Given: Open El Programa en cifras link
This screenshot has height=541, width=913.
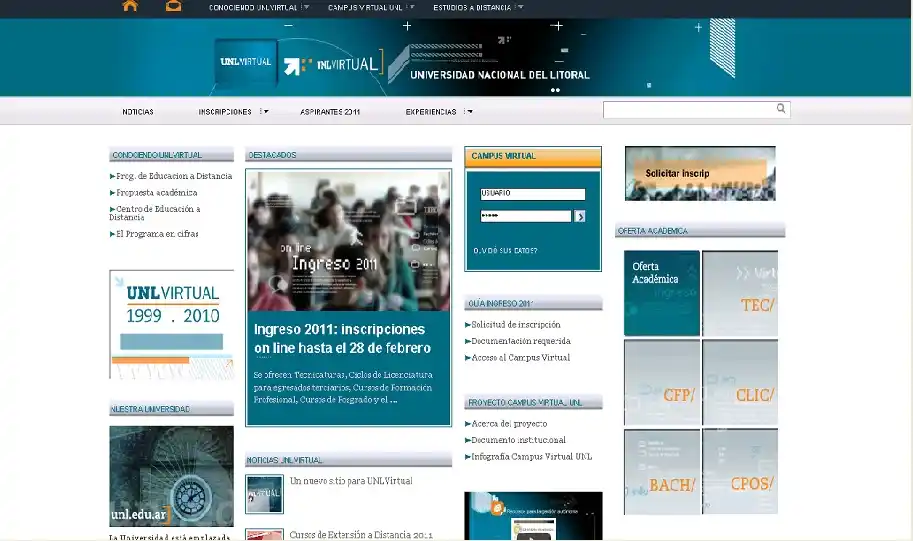Looking at the screenshot, I should (154, 234).
